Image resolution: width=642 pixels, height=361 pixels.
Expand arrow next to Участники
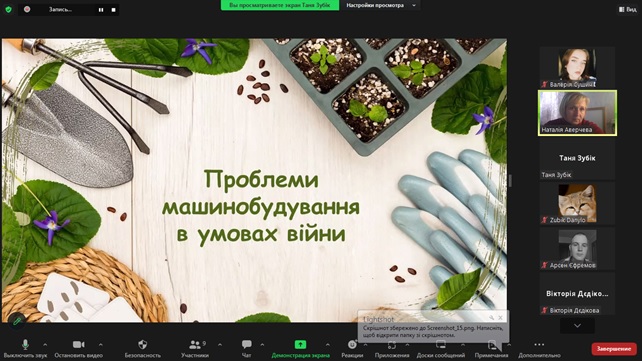[x=220, y=345]
